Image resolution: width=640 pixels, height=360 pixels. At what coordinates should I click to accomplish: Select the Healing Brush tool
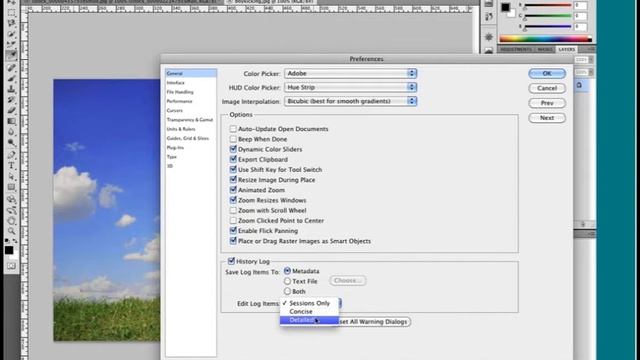tap(11, 67)
